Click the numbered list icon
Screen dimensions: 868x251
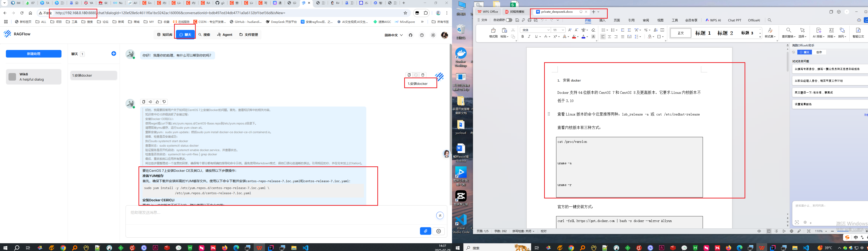coord(613,30)
